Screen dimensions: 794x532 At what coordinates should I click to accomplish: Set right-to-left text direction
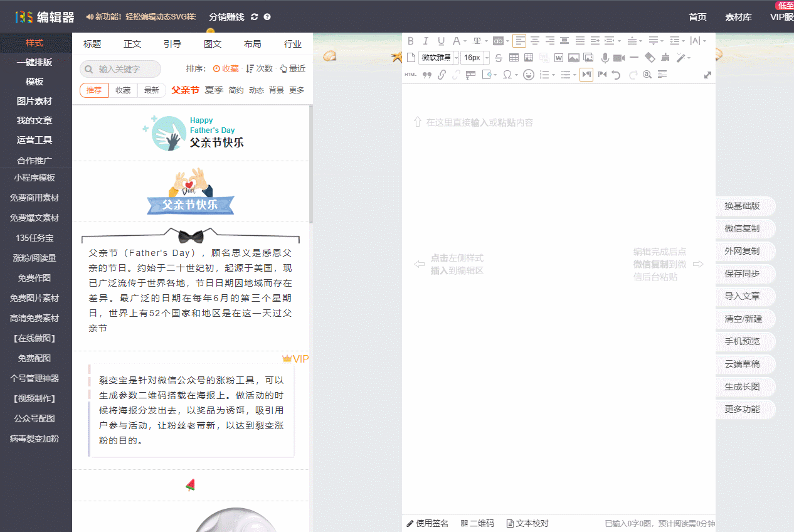click(x=602, y=75)
